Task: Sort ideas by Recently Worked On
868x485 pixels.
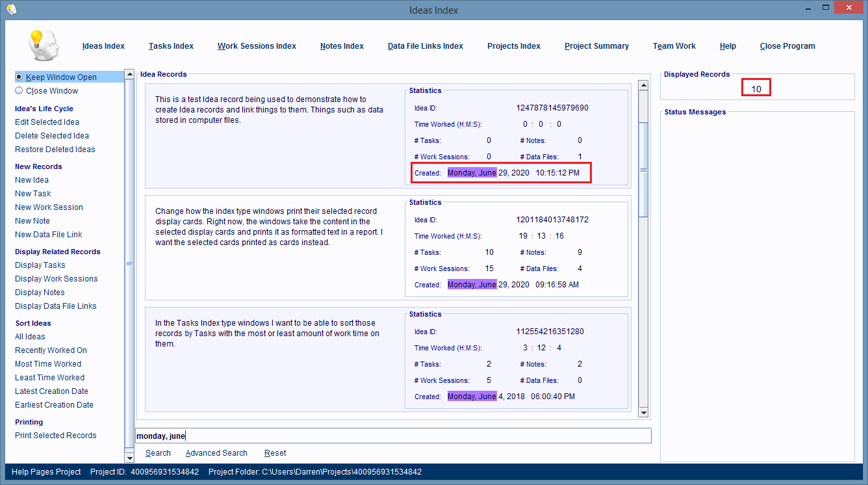Action: point(51,350)
